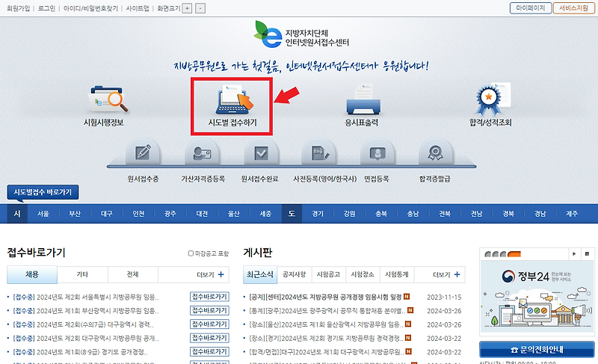Select 대전 in region bar
Viewport: 598px width, 364px height.
(x=202, y=214)
